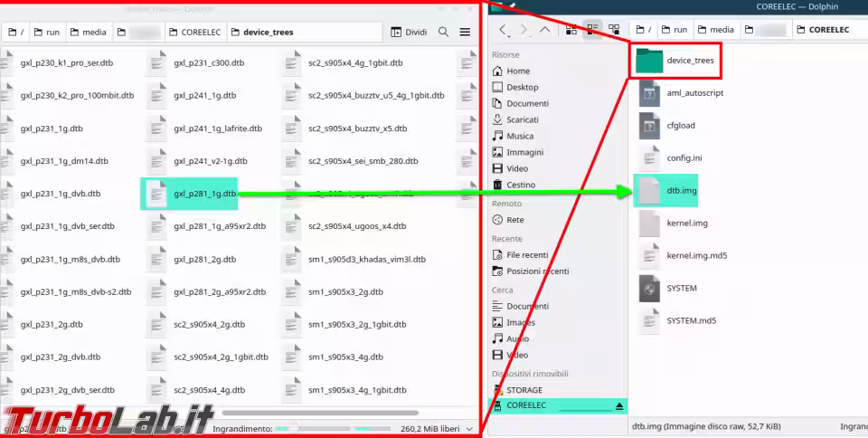Eject the COREELEC removable device

pos(619,406)
